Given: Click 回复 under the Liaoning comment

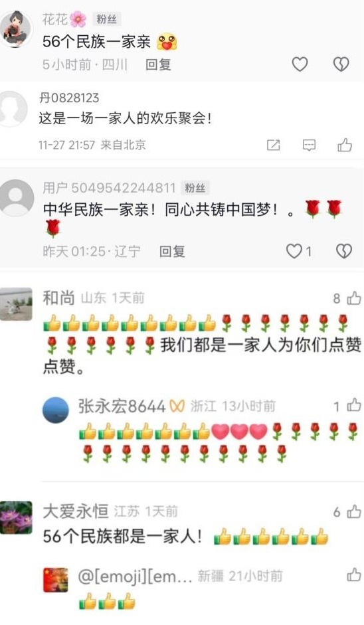Looking at the screenshot, I should tap(172, 252).
